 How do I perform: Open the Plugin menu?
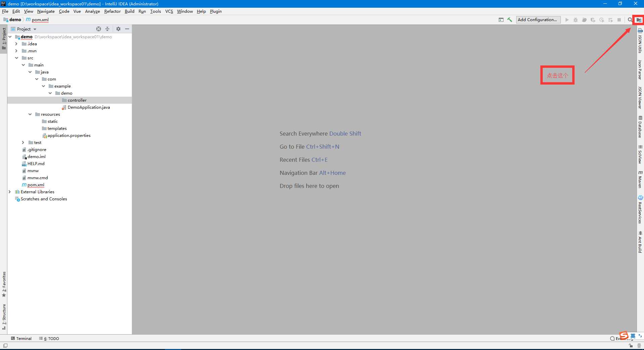(x=216, y=11)
